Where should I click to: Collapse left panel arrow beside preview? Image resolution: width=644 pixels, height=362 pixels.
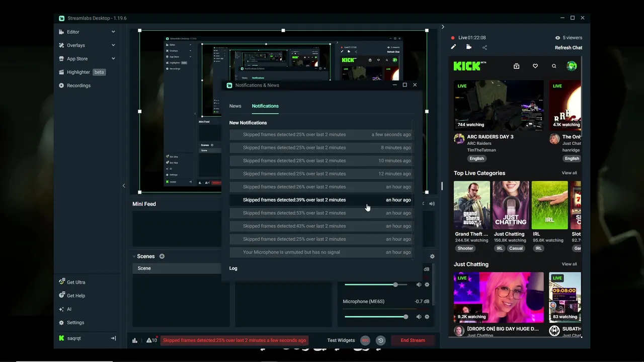(124, 186)
